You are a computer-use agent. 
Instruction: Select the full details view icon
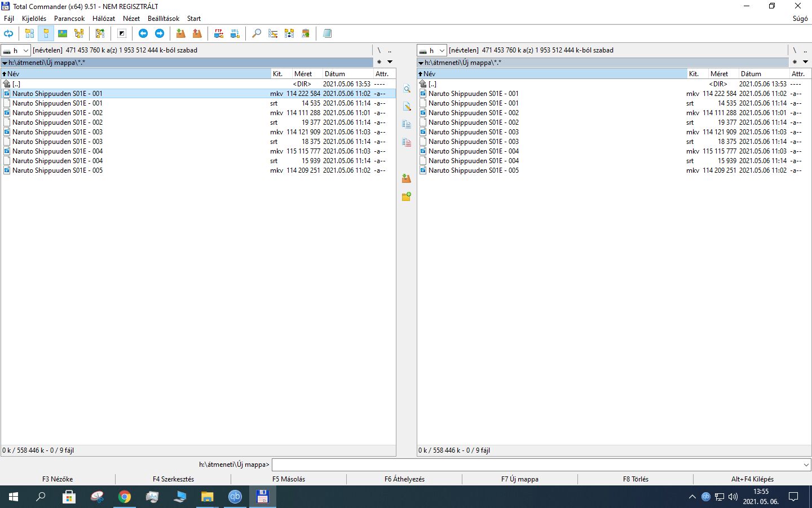point(46,34)
